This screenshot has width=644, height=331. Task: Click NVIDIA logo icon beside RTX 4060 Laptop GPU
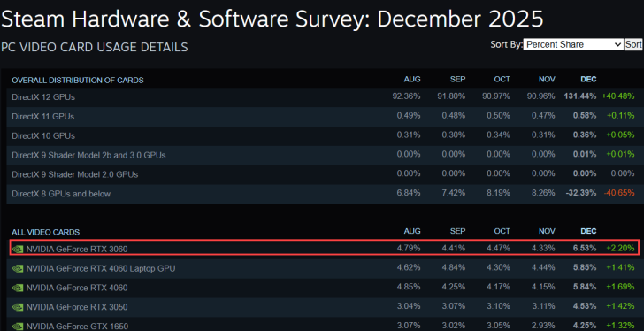click(x=18, y=268)
